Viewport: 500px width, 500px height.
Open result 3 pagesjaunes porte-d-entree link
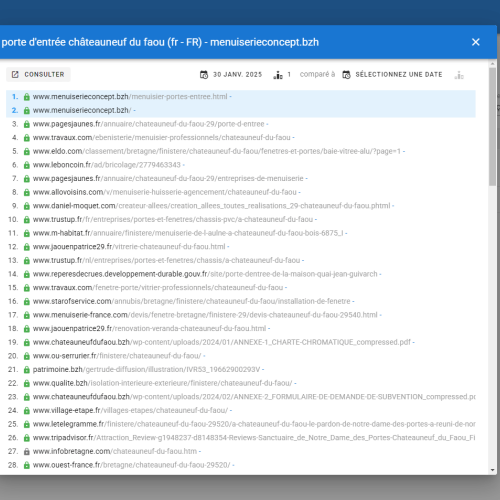tap(148, 124)
